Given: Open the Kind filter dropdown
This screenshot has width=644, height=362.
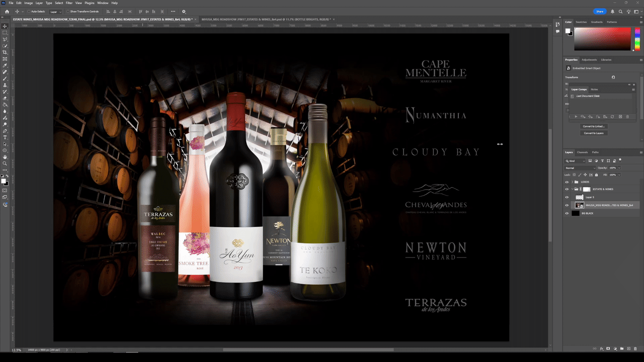Looking at the screenshot, I should [x=576, y=161].
